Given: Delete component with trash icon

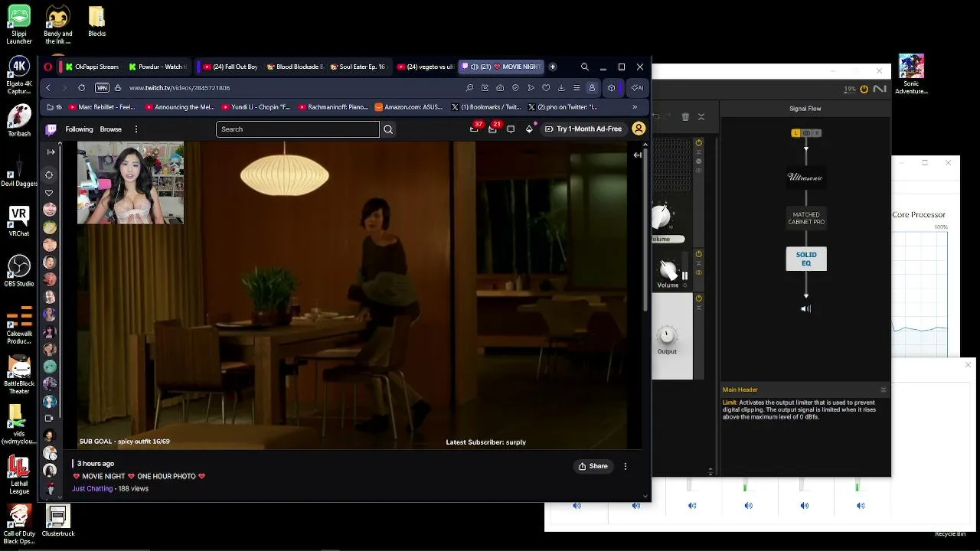Looking at the screenshot, I should coord(685,117).
